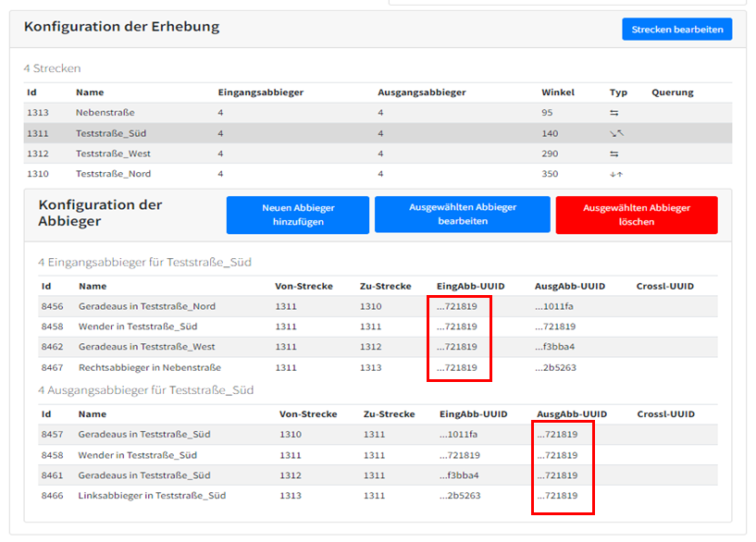This screenshot has height=542, width=756.
Task: Select the Nebenstraße row in Strecken table
Action: [378, 113]
